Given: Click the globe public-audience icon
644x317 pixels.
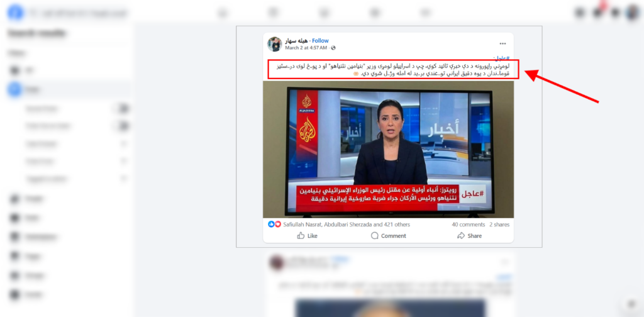Looking at the screenshot, I should tap(333, 48).
